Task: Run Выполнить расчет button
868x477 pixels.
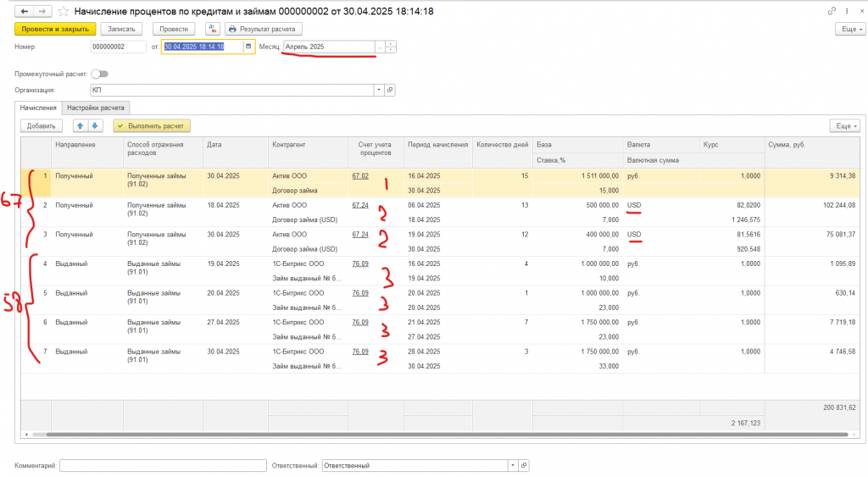Action: pyautogui.click(x=152, y=125)
